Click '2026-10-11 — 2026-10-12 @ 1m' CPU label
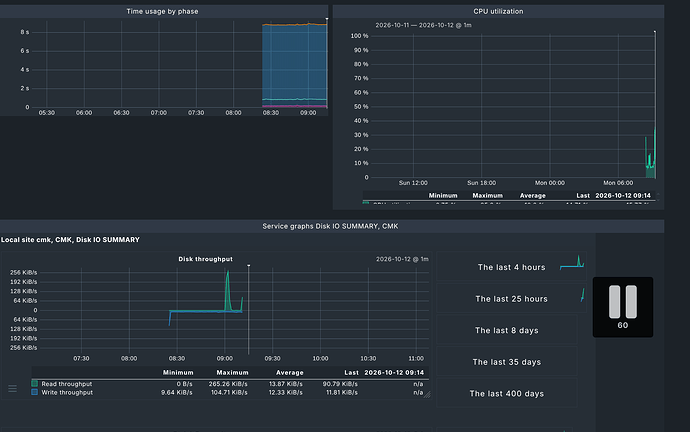 (x=423, y=25)
